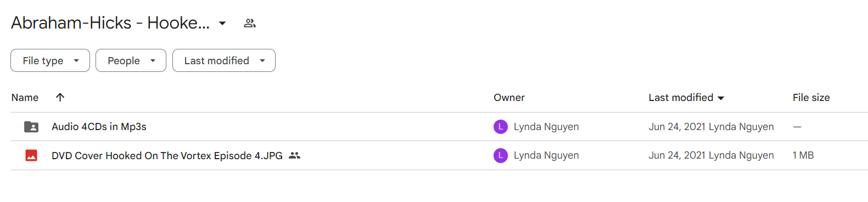868x202 pixels.
Task: Click Lynda Nguyen avatar in JPG row
Action: [501, 155]
